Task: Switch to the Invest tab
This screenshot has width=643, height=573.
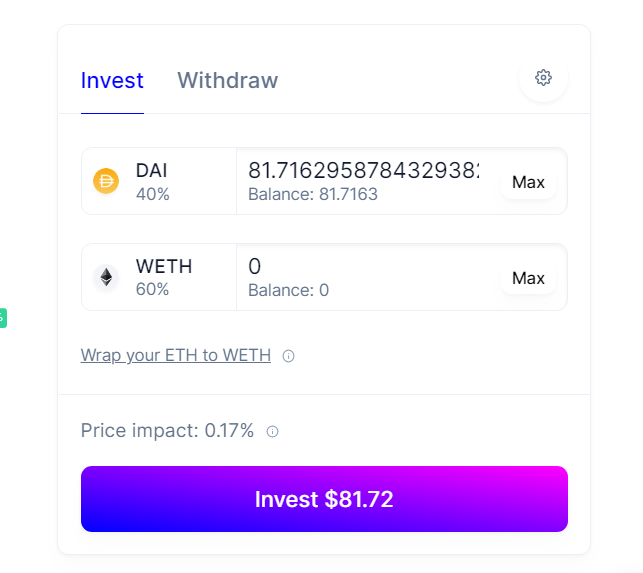Action: pyautogui.click(x=112, y=80)
